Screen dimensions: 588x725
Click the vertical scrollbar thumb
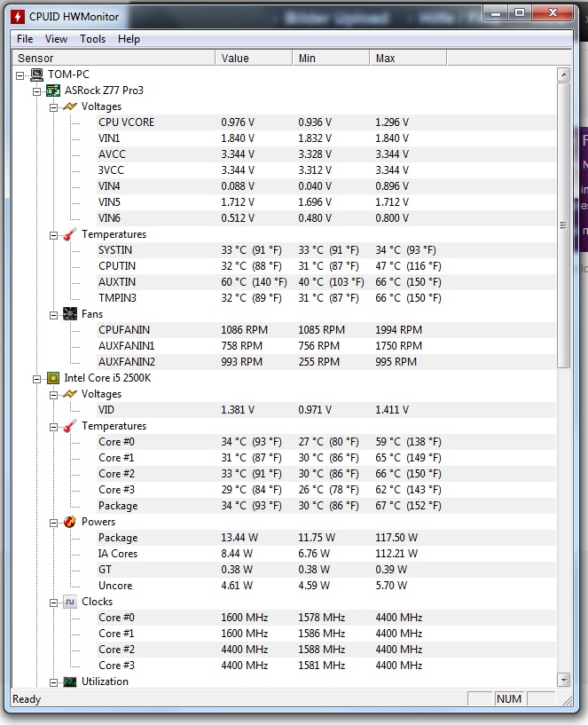pos(563,225)
